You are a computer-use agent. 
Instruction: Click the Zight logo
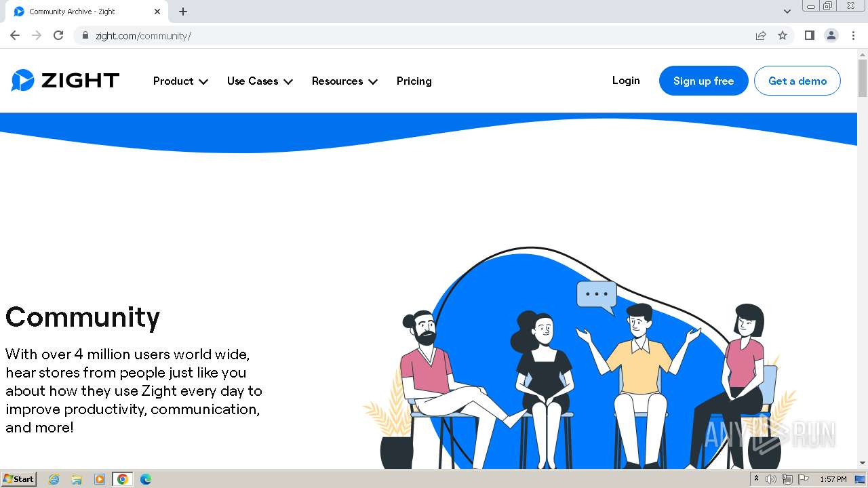pyautogui.click(x=65, y=81)
